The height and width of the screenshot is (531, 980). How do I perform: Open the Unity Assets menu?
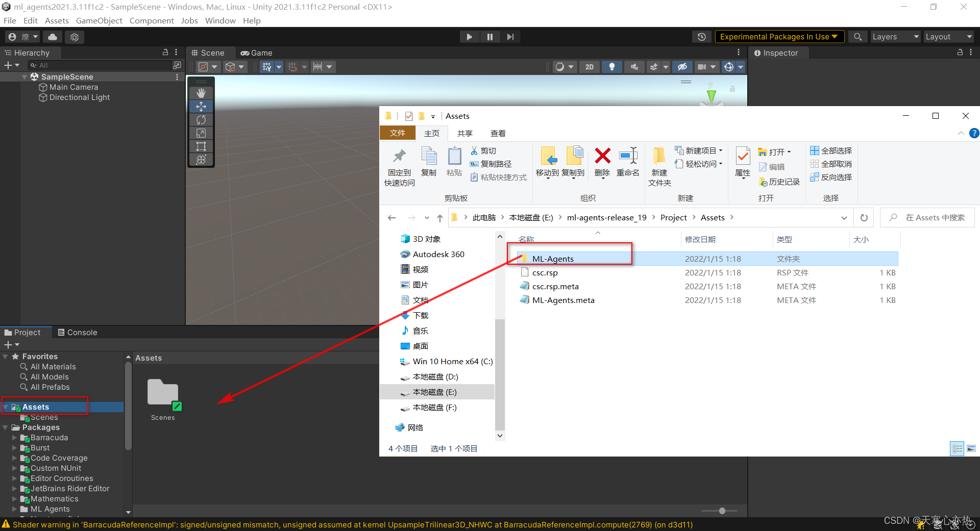coord(57,21)
